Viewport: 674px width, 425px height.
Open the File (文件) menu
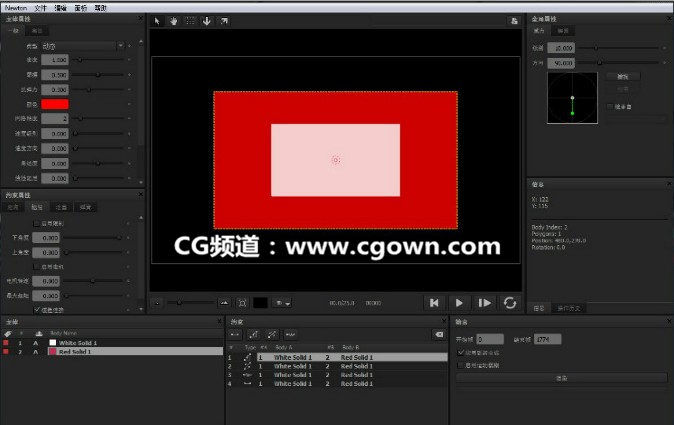40,8
